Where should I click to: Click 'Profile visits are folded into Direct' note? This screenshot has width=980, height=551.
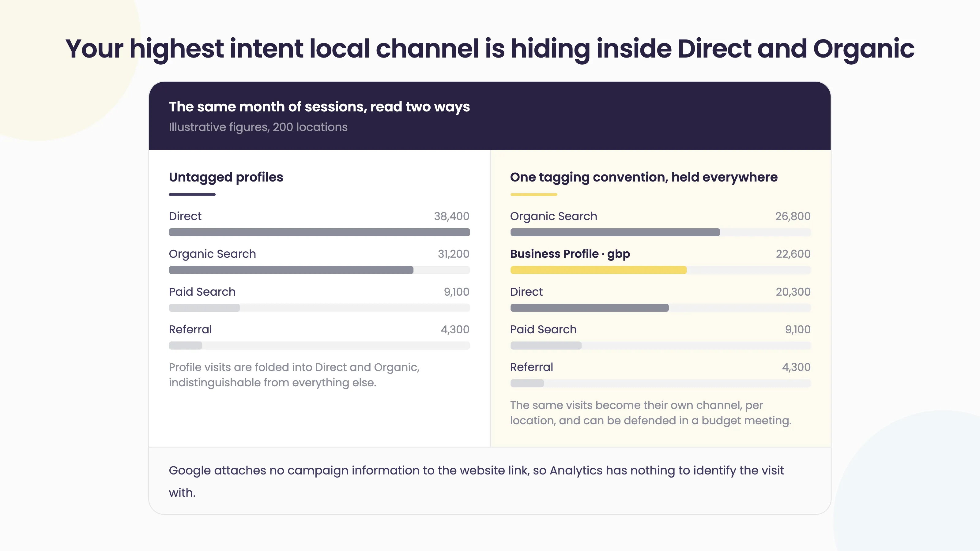[294, 375]
